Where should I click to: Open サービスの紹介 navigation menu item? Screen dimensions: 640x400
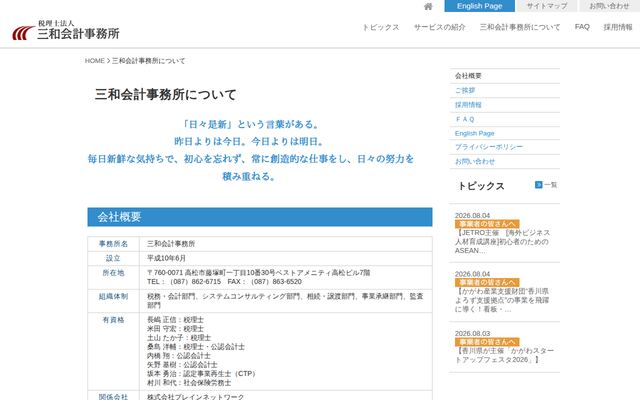[439, 27]
